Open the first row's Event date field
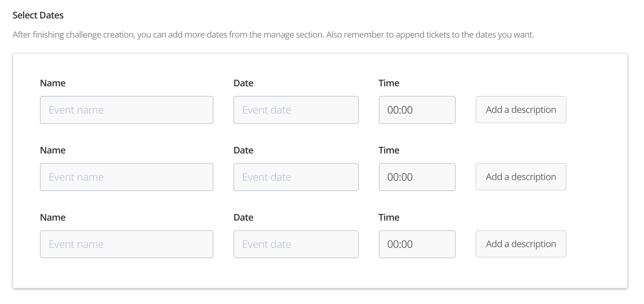Image resolution: width=644 pixels, height=304 pixels. (296, 110)
